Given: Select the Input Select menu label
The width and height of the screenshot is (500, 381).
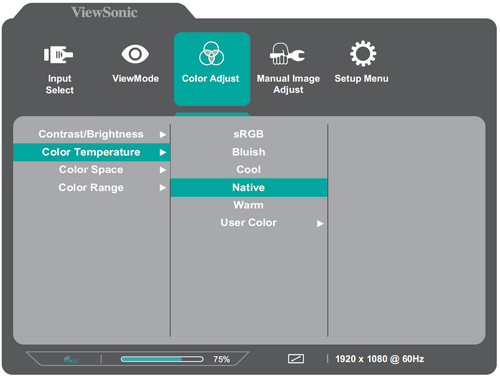Looking at the screenshot, I should point(60,84).
